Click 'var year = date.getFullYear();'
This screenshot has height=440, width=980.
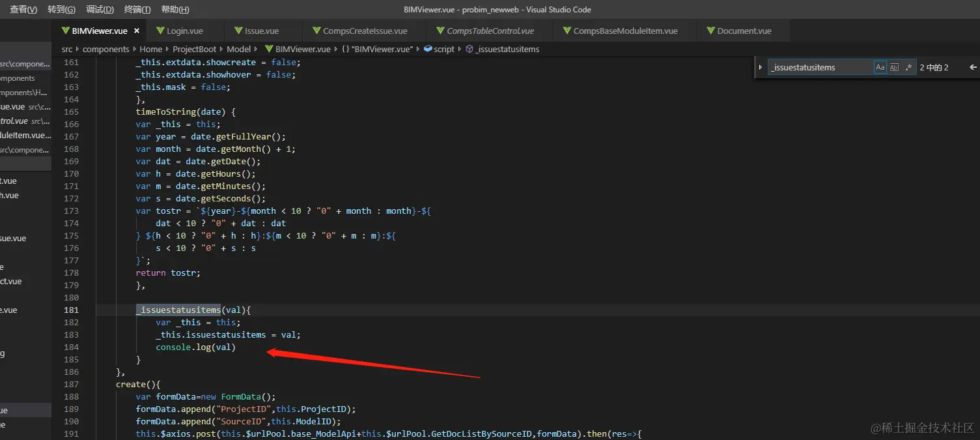tap(211, 136)
